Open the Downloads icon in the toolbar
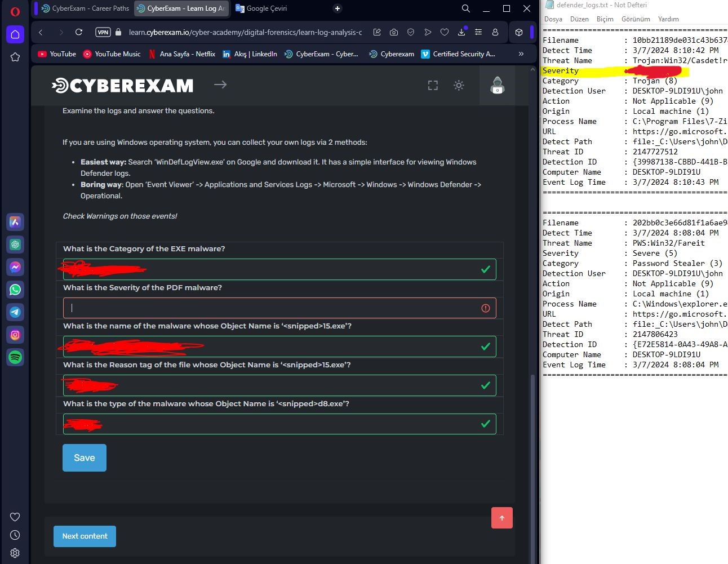Image resolution: width=728 pixels, height=564 pixels. [462, 33]
